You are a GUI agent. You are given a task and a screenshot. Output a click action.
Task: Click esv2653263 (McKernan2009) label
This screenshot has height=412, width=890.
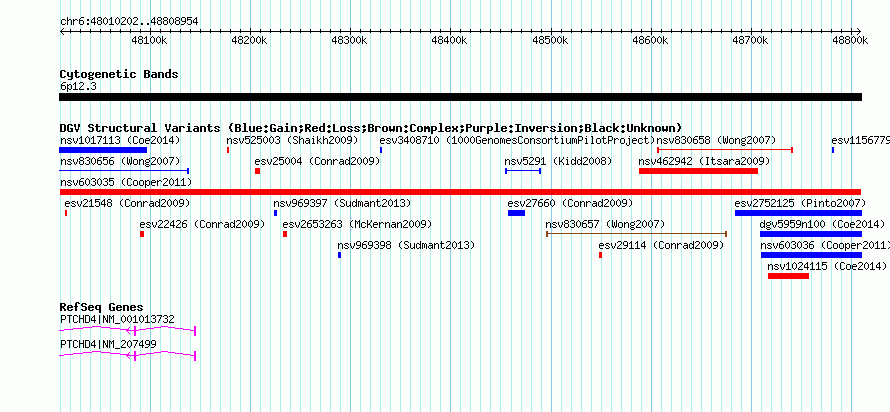(357, 224)
